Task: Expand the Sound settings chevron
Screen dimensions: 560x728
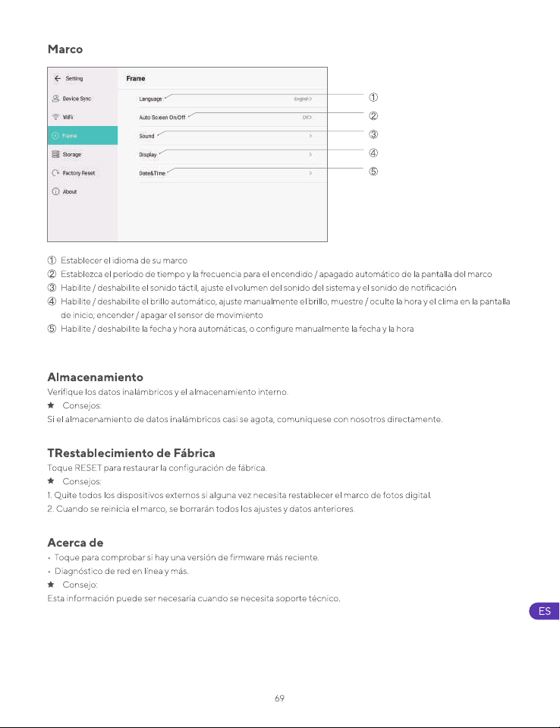Action: point(310,136)
